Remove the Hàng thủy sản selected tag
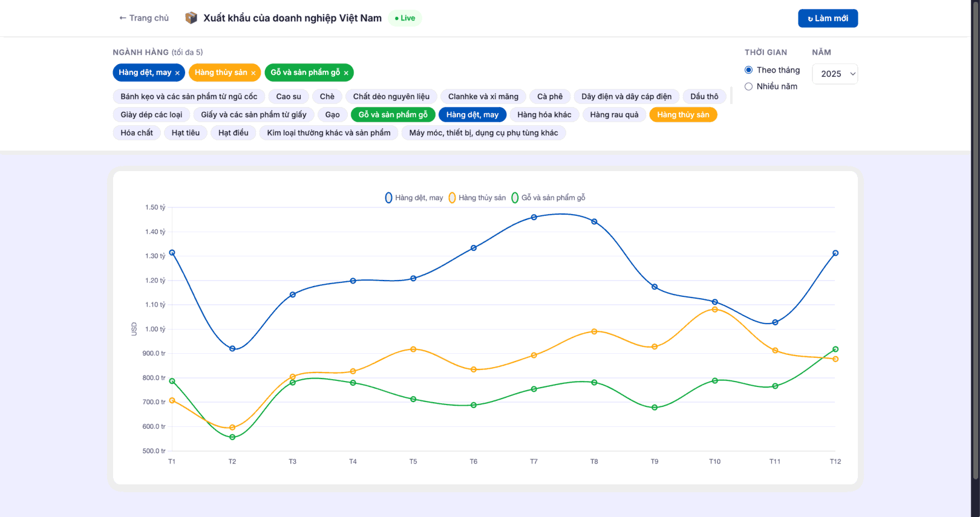Screen dimensions: 980x517 click(x=253, y=73)
